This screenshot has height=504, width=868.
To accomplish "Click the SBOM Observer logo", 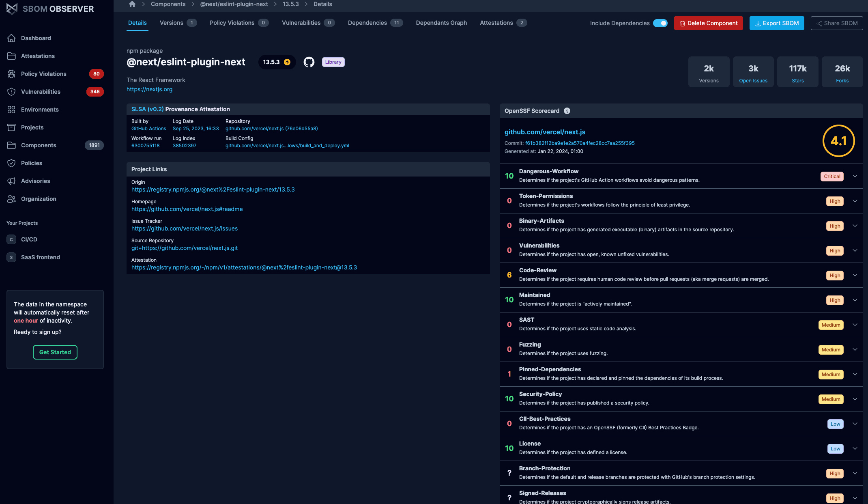I will 12,9.
